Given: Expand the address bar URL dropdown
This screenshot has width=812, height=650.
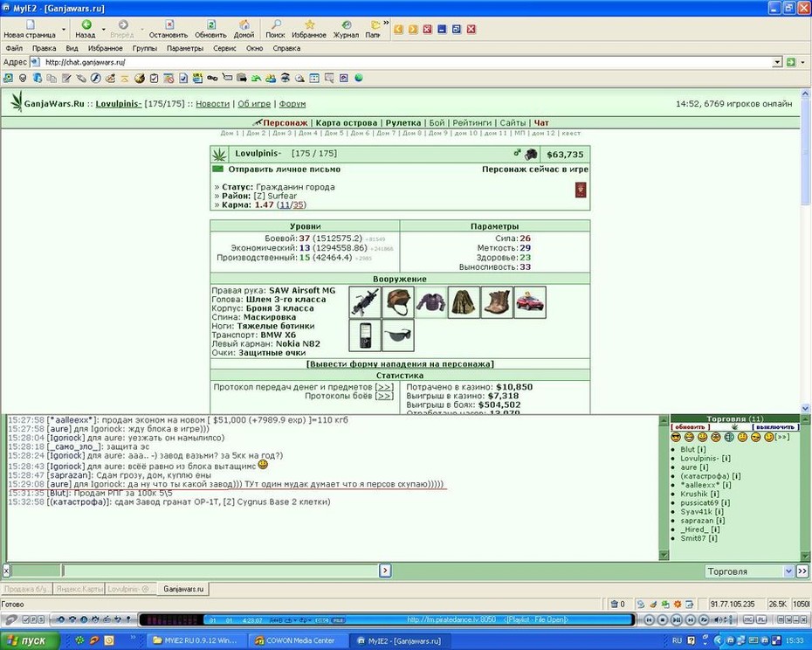Looking at the screenshot, I should pos(777,62).
